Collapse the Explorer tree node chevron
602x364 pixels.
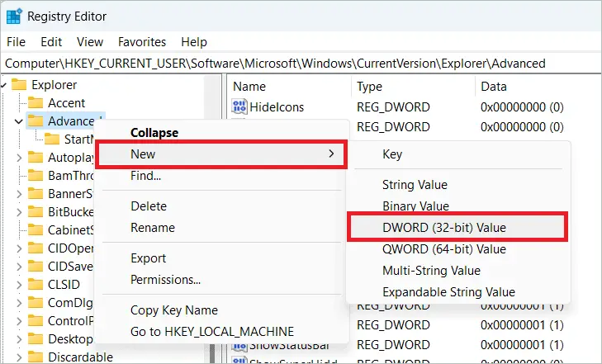coord(5,84)
